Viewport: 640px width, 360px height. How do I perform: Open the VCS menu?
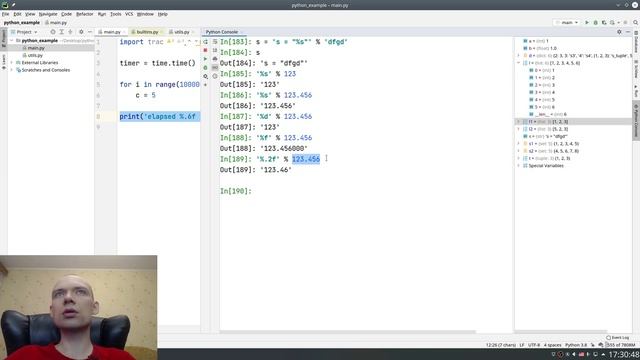tap(129, 14)
